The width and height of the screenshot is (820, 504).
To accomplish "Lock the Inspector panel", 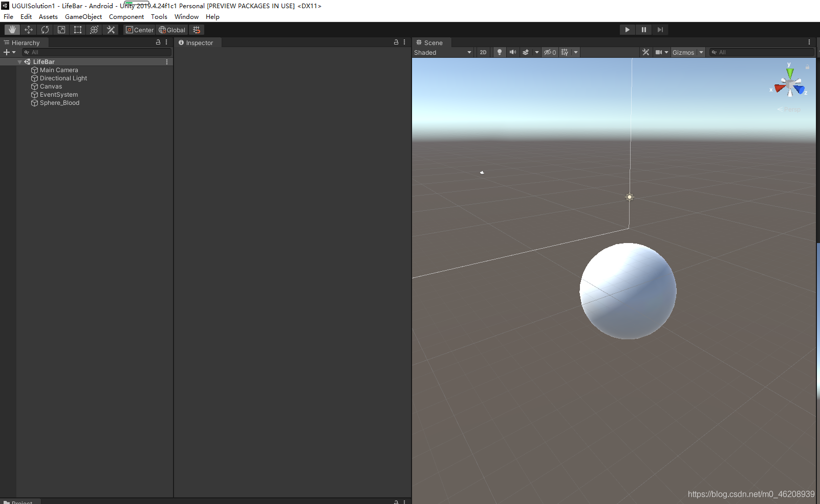I will pos(396,42).
